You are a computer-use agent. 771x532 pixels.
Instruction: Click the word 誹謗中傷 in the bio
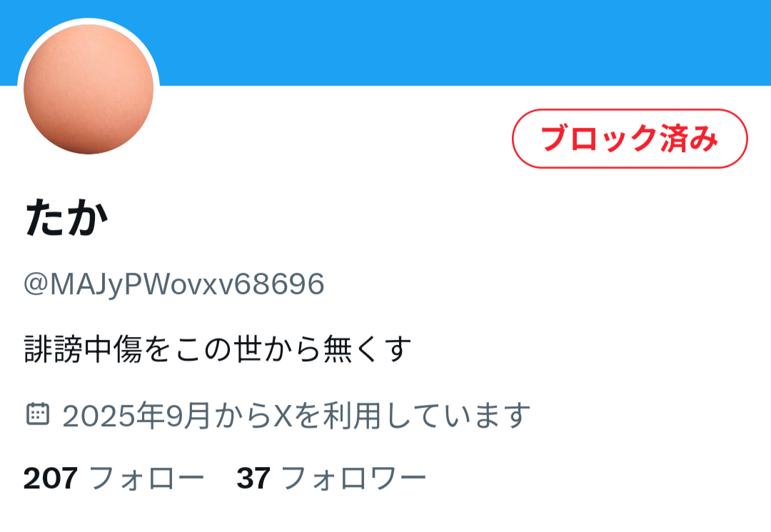click(x=83, y=348)
